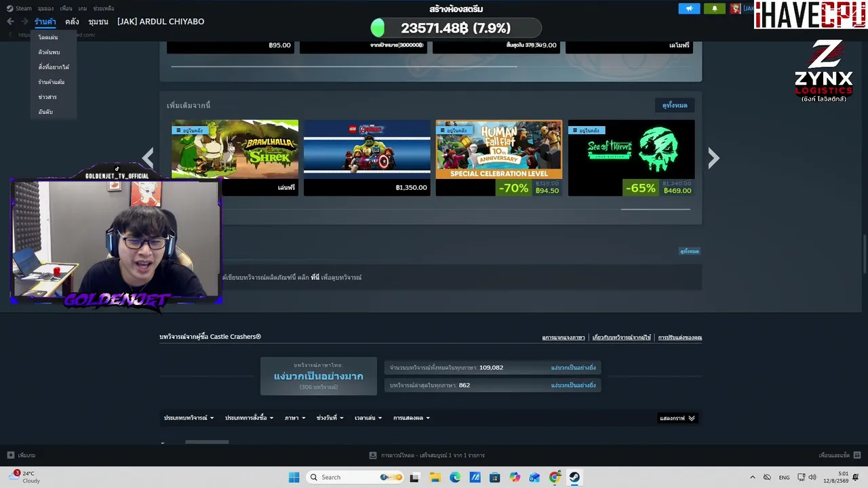Open เกี่ยวกับบทวิจารณ์จากผู้ใช้ (about user reviews) link

point(622,338)
